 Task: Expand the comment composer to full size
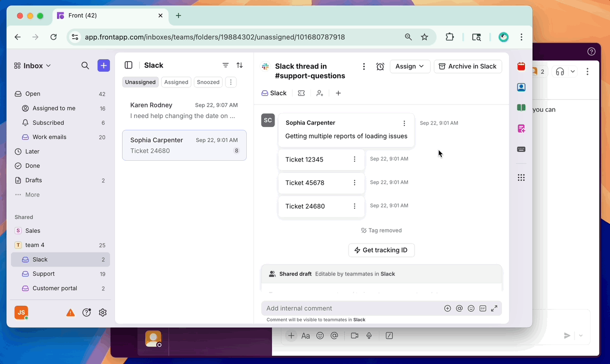tap(494, 308)
